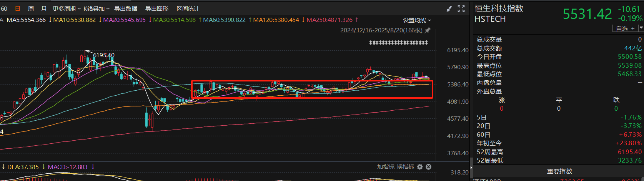Click the 6195.40 peak price label
Screen dimensions: 644x181
click(x=104, y=55)
